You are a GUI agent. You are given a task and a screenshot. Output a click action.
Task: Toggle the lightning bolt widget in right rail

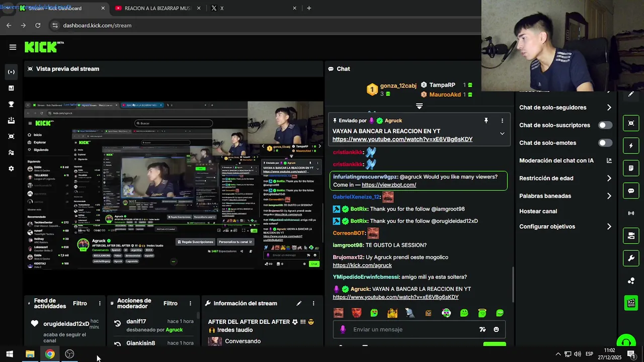631,146
